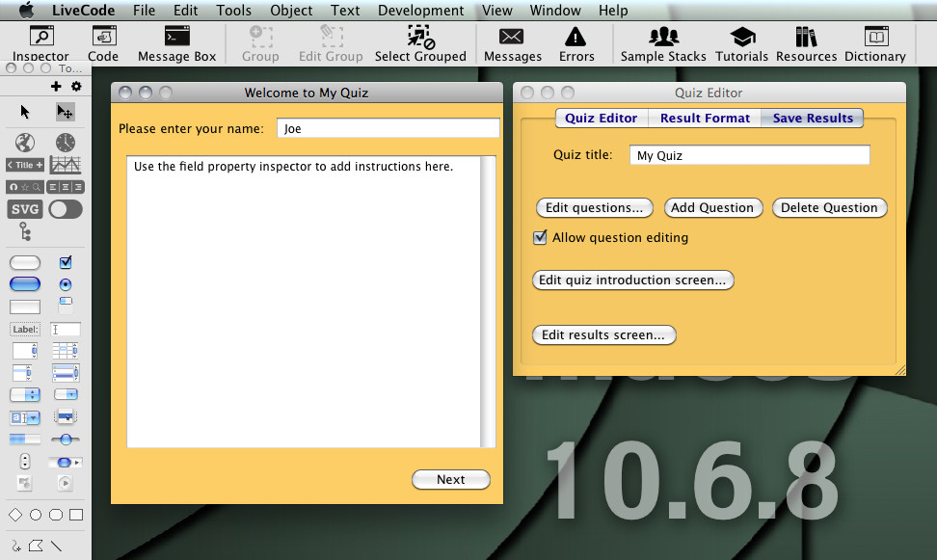The image size is (937, 560).
Task: Choose the clock widget in tools palette
Action: click(x=65, y=143)
